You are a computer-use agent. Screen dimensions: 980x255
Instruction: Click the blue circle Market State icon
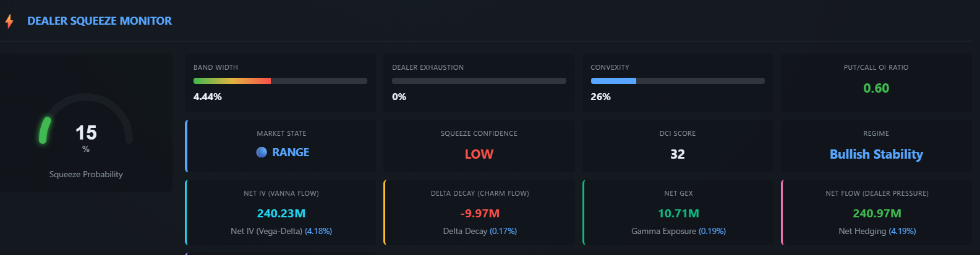click(x=262, y=153)
